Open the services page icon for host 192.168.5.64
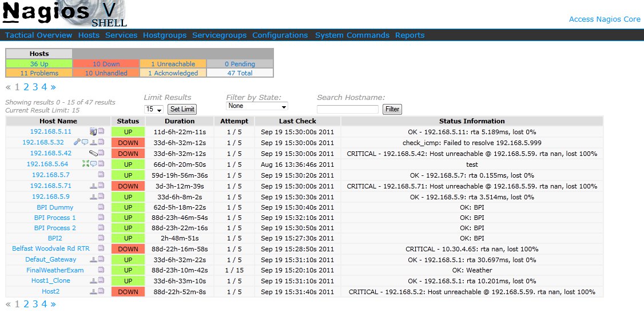The image size is (644, 313). 101,164
